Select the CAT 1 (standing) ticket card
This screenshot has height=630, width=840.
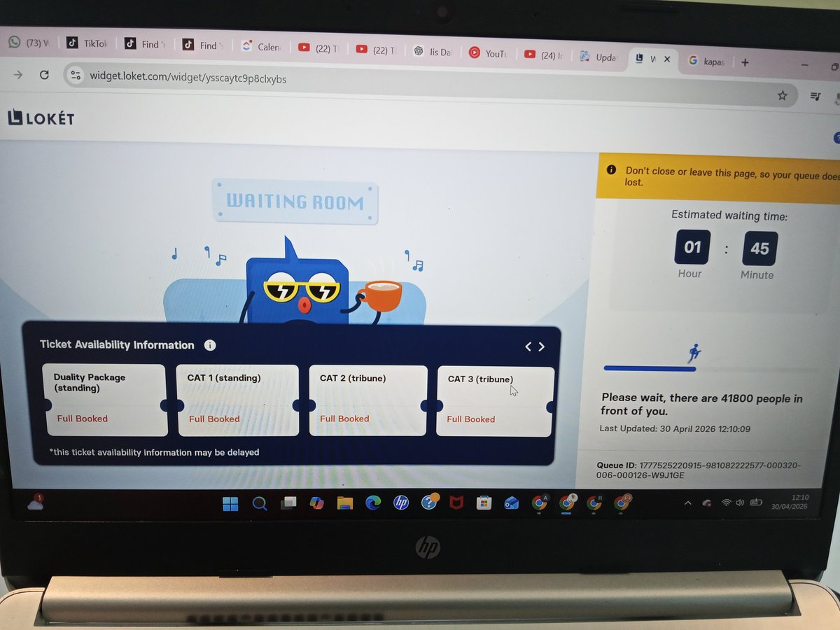(237, 400)
